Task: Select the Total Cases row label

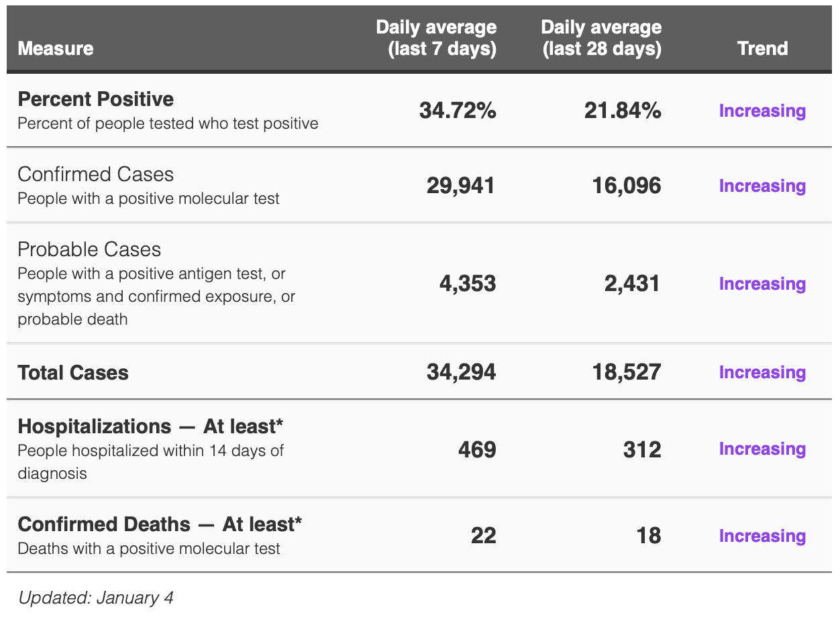Action: 73,373
